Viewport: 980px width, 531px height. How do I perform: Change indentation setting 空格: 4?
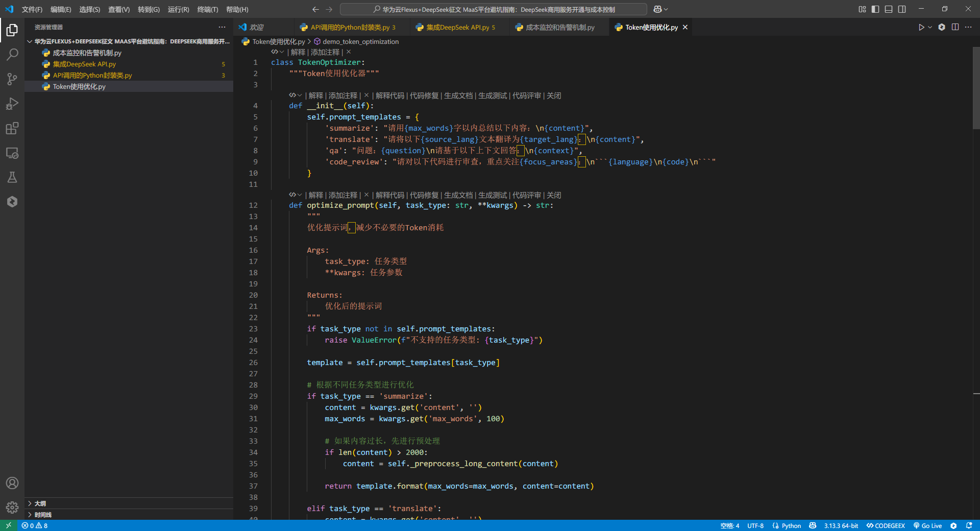tap(730, 525)
